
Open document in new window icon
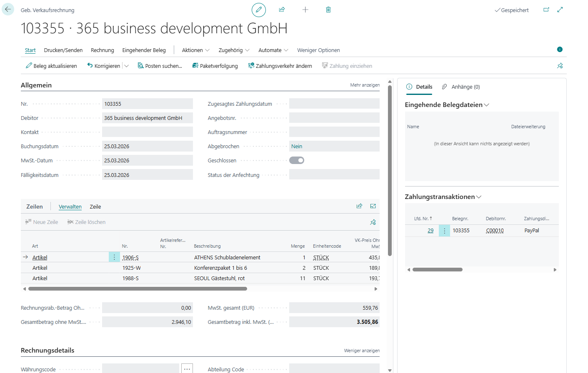(546, 10)
